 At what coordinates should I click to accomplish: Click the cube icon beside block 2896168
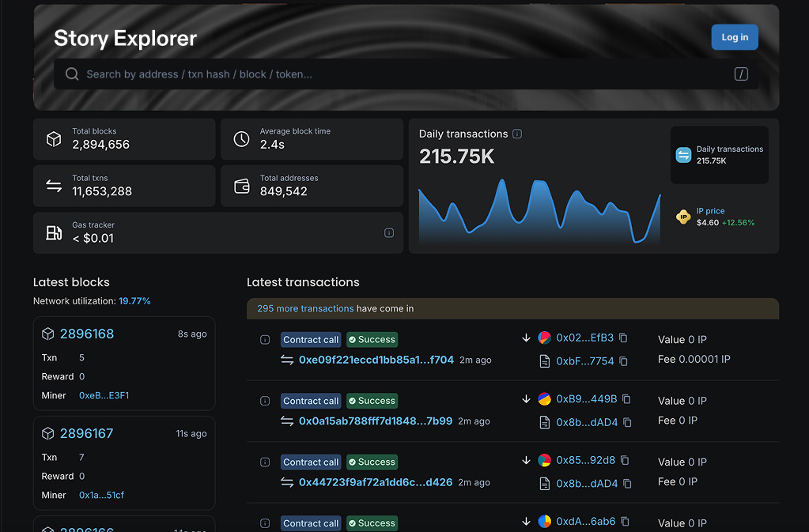48,334
